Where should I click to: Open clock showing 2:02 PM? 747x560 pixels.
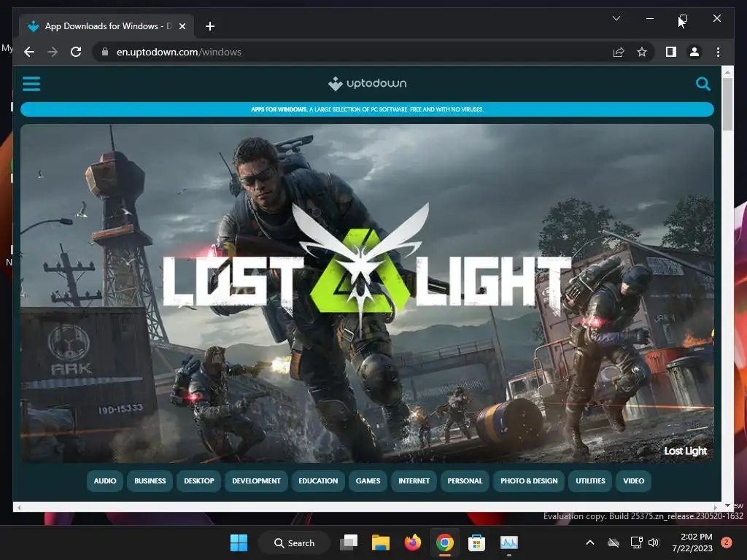(692, 542)
